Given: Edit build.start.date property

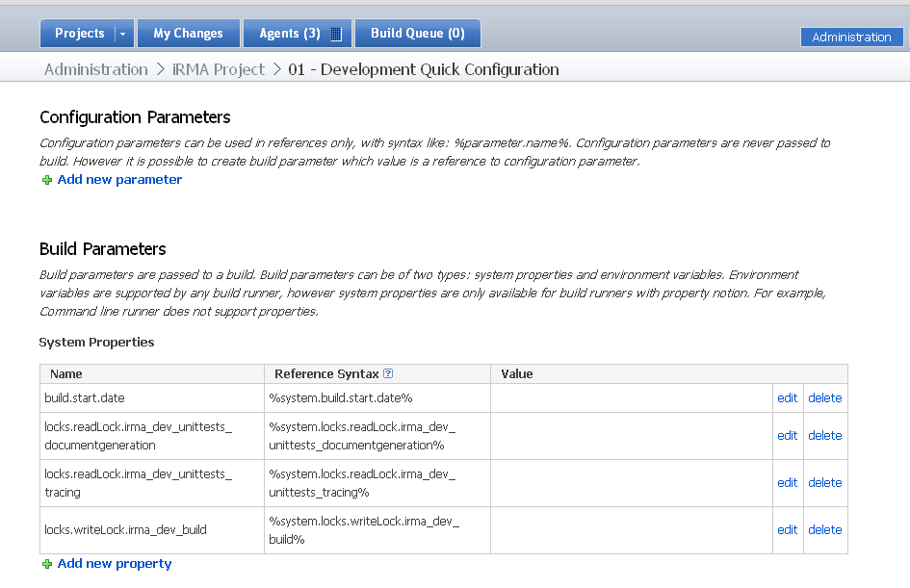Looking at the screenshot, I should coord(787,397).
